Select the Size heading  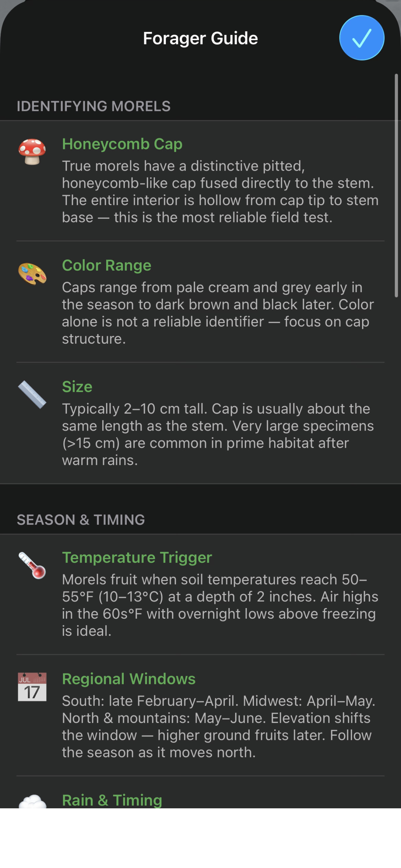[x=77, y=387]
